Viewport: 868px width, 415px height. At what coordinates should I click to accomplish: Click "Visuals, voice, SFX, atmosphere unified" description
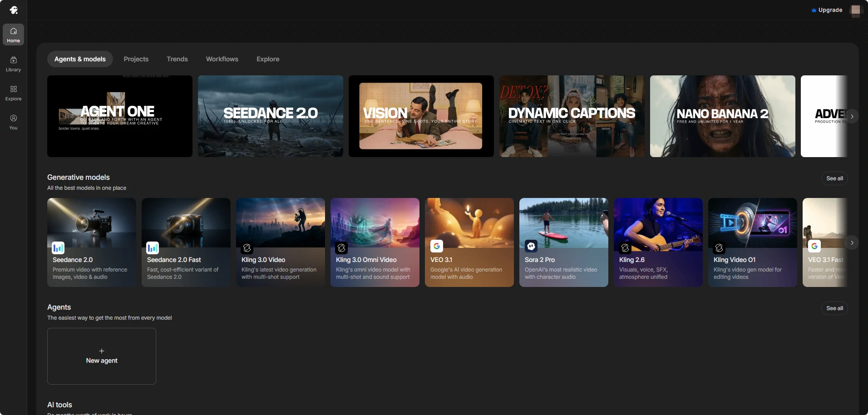pyautogui.click(x=644, y=273)
